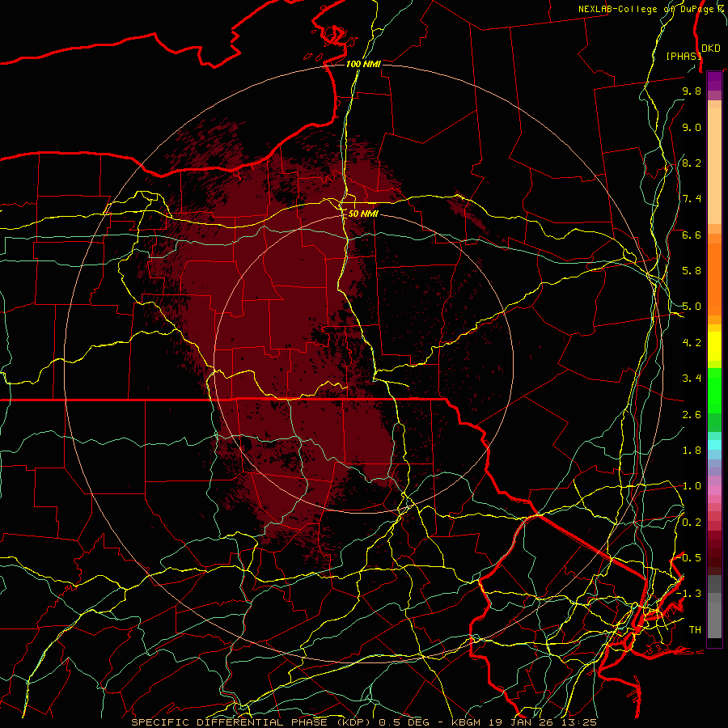The height and width of the screenshot is (728, 728).
Task: Select the 9.0 value on color scale
Action: (x=692, y=127)
